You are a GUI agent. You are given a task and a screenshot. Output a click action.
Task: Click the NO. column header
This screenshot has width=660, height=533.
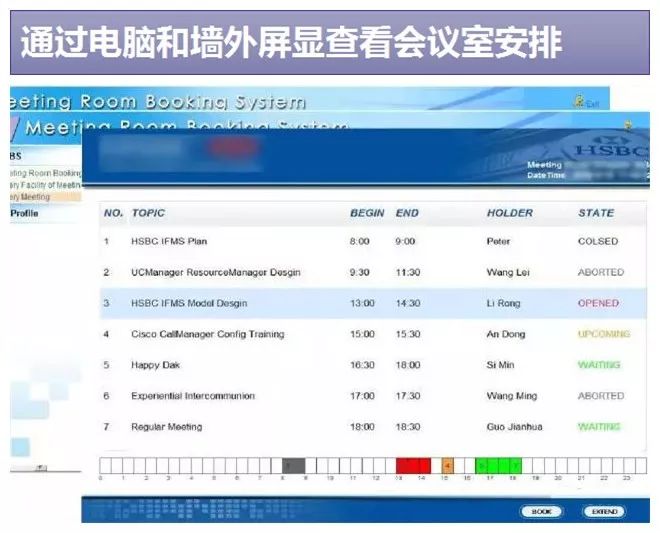113,213
